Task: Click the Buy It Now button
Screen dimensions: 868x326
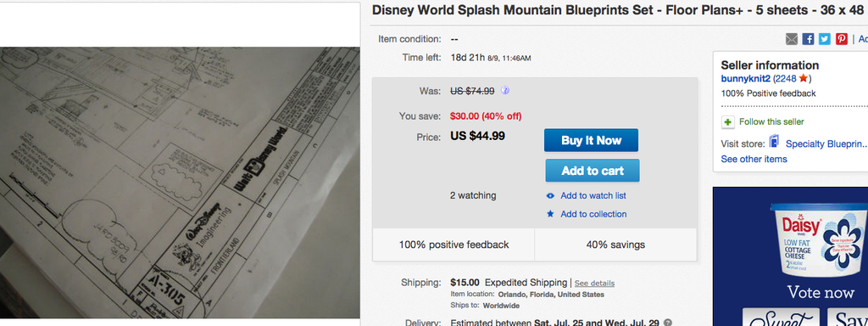Action: pyautogui.click(x=591, y=140)
